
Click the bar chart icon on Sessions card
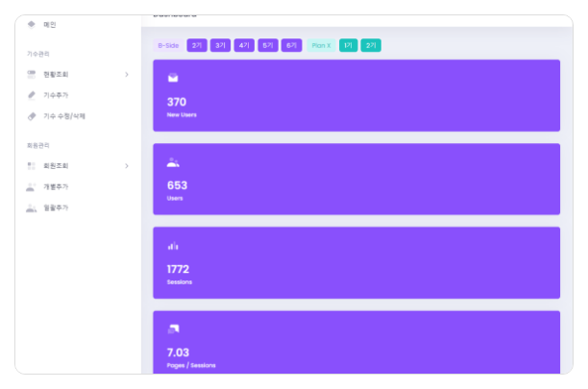173,246
